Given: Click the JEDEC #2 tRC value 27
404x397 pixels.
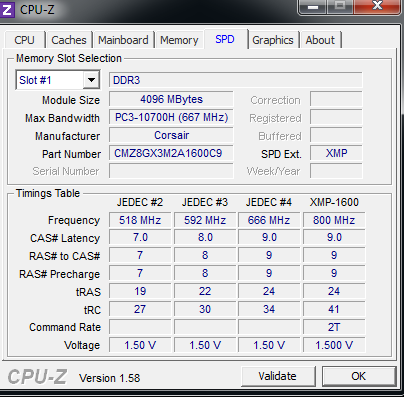Looking at the screenshot, I should click(140, 309).
